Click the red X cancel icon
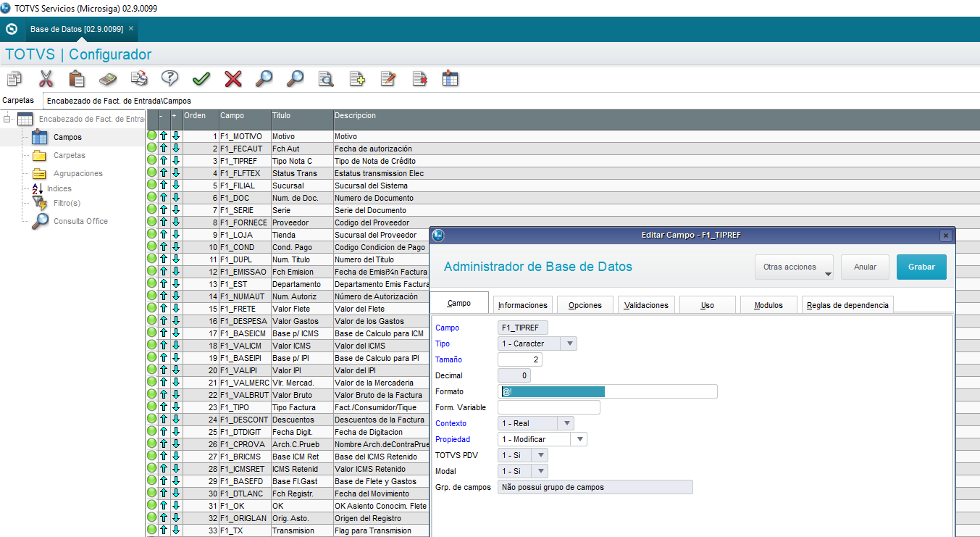Image resolution: width=980 pixels, height=537 pixels. 233,78
